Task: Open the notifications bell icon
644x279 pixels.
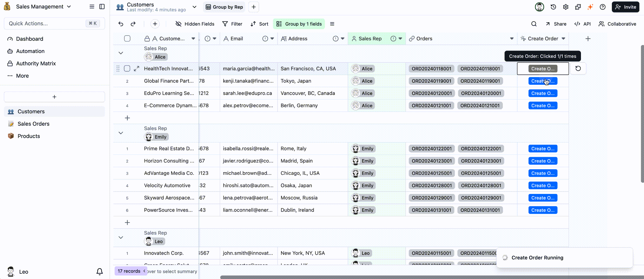Action: [x=100, y=271]
